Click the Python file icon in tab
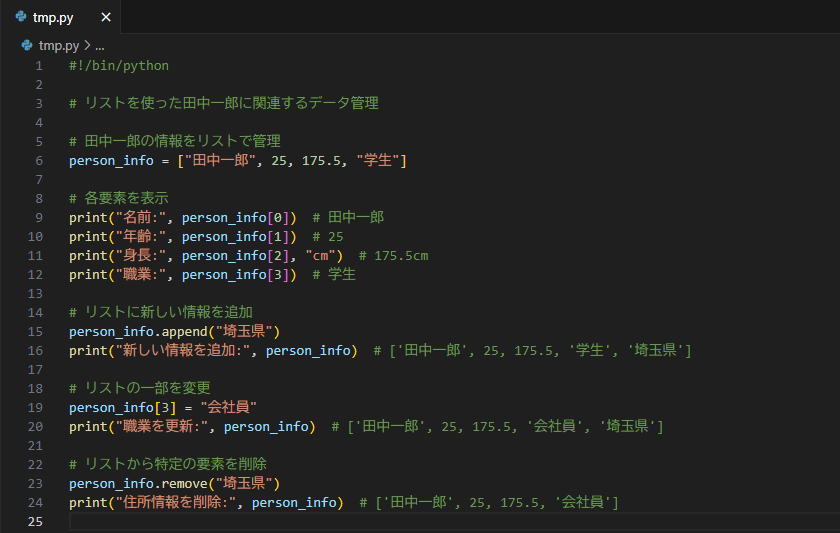The height and width of the screenshot is (533, 840). [x=21, y=17]
